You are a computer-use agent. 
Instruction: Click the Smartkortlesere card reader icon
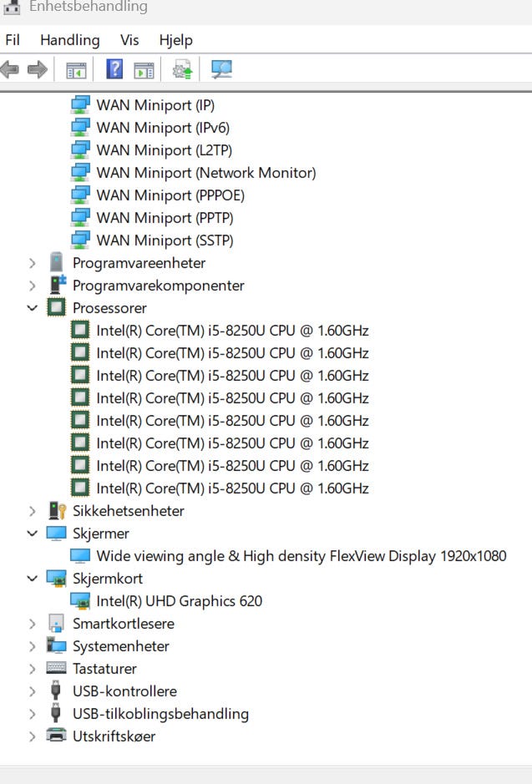(56, 623)
